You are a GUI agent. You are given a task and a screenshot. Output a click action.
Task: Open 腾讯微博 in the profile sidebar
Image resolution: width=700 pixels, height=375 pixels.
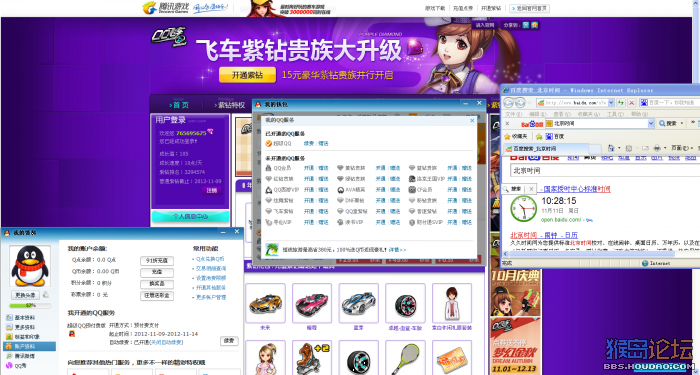[x=21, y=356]
